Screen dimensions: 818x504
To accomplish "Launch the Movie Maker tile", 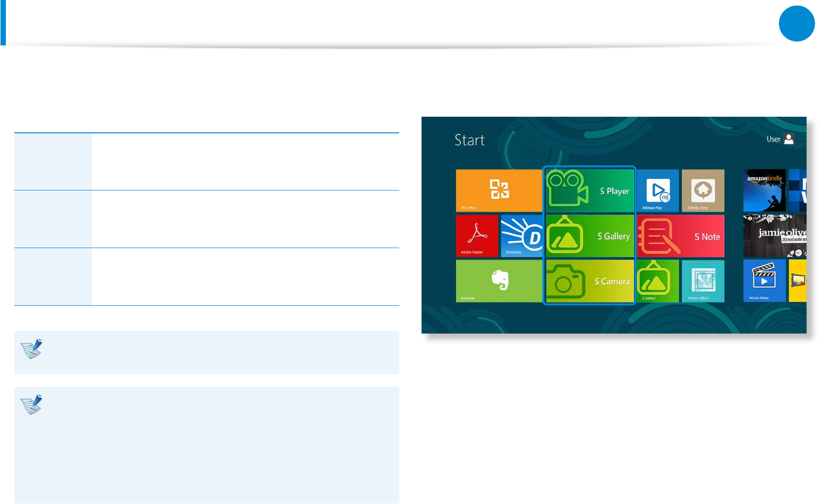I will tap(764, 281).
